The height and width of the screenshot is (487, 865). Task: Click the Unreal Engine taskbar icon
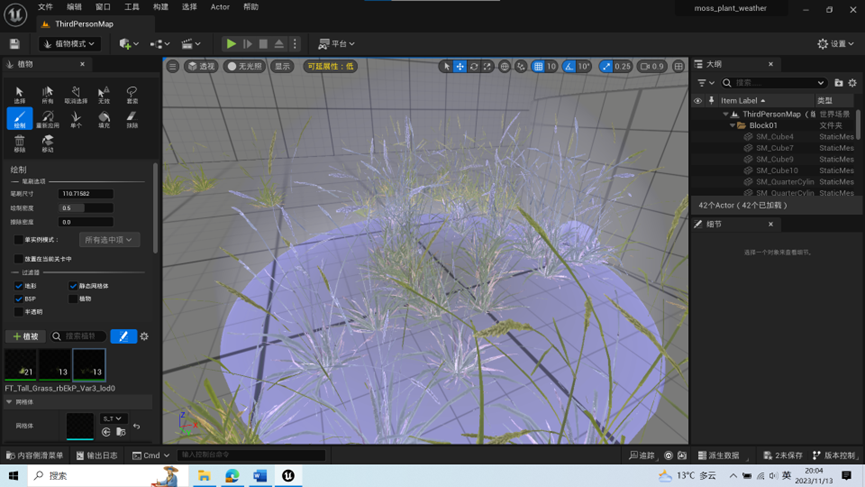288,475
